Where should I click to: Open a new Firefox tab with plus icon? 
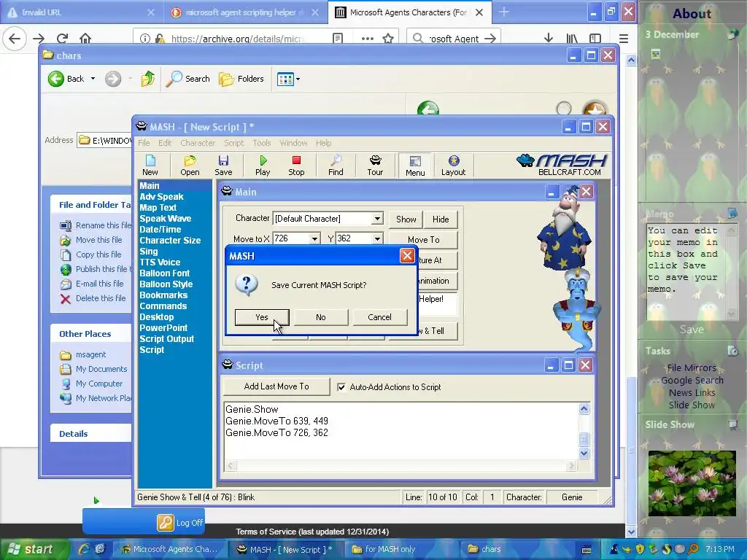[x=503, y=12]
